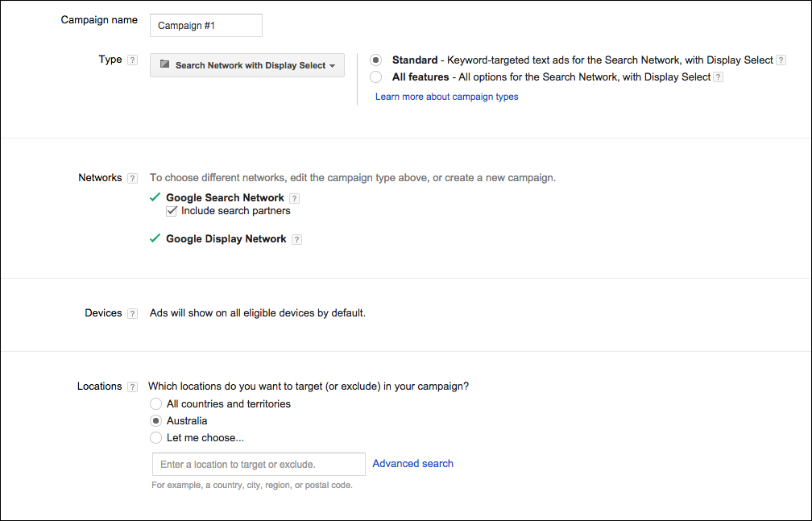Click the Campaign name text field
The height and width of the screenshot is (521, 812).
206,25
